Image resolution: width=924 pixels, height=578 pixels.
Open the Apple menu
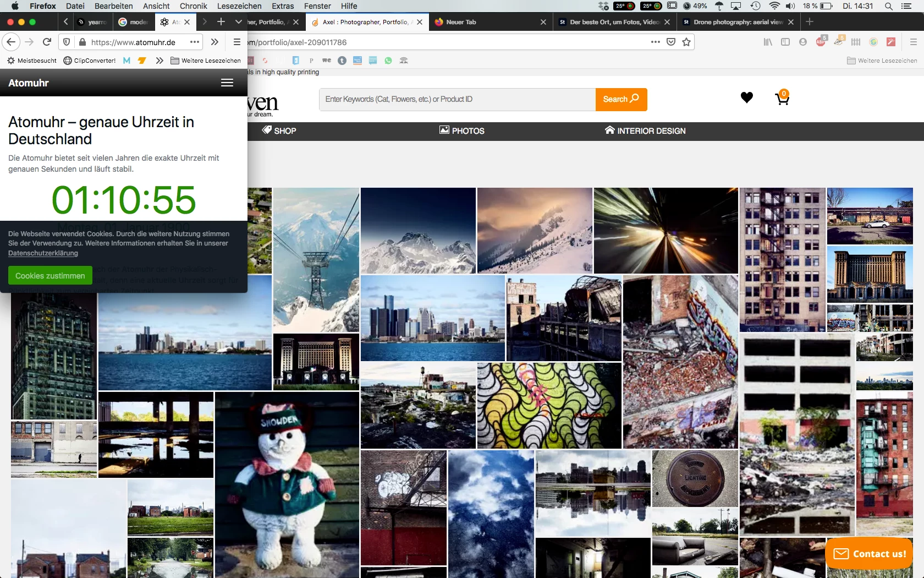(15, 6)
